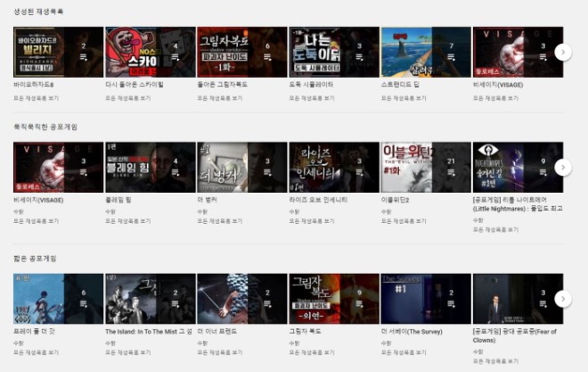Click 모든 재생목록 보기 under 그림자 복도
The width and height of the screenshot is (588, 372).
pos(312,353)
